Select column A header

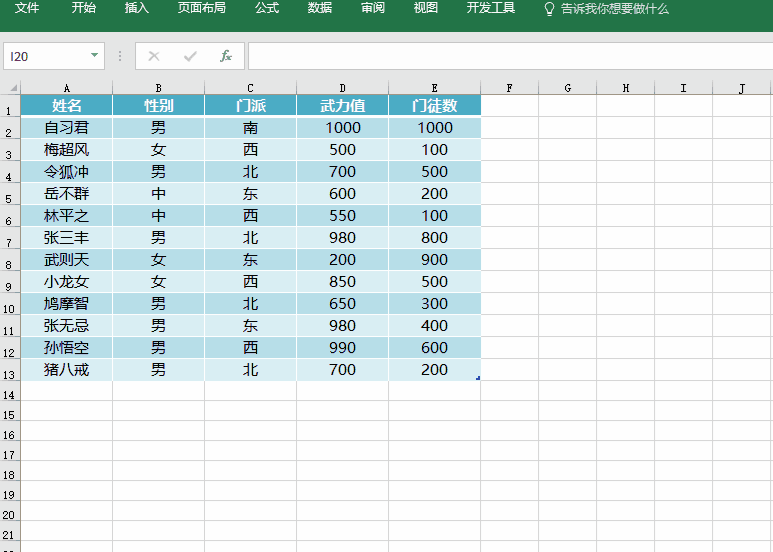click(x=67, y=88)
